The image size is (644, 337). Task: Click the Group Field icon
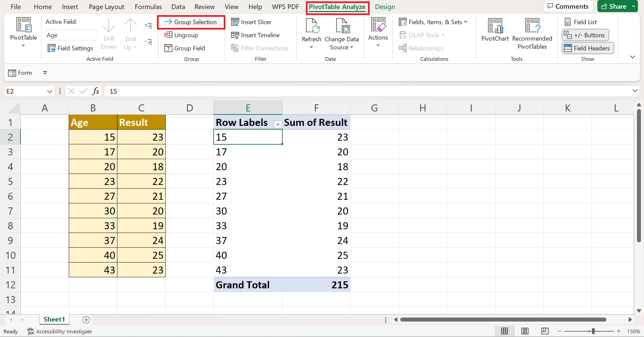pos(168,48)
